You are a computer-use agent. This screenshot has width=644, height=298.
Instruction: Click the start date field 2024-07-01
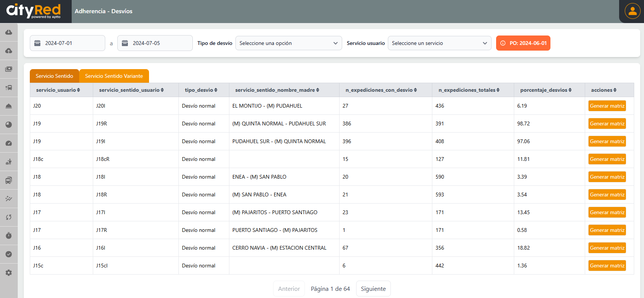click(x=68, y=43)
